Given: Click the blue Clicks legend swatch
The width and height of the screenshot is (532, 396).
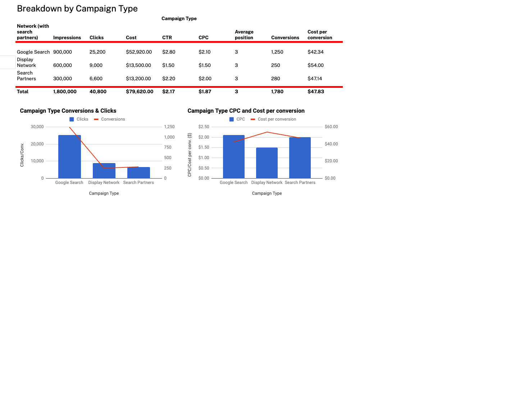Looking at the screenshot, I should [x=72, y=119].
